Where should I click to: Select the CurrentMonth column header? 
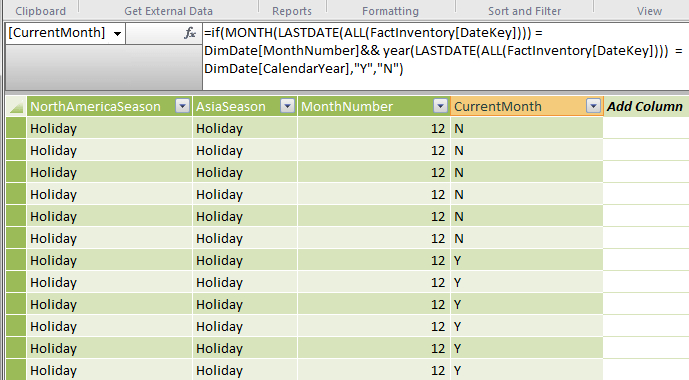click(x=527, y=106)
